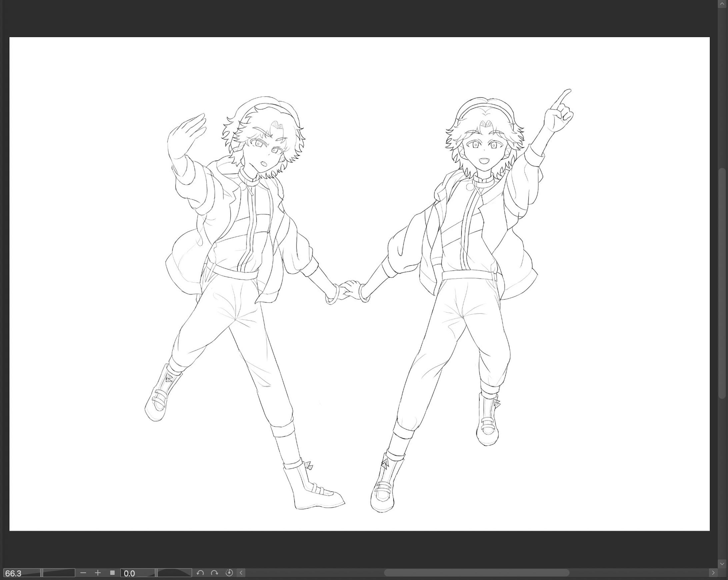Rotate canvas right with clockwise arrow

pos(214,573)
